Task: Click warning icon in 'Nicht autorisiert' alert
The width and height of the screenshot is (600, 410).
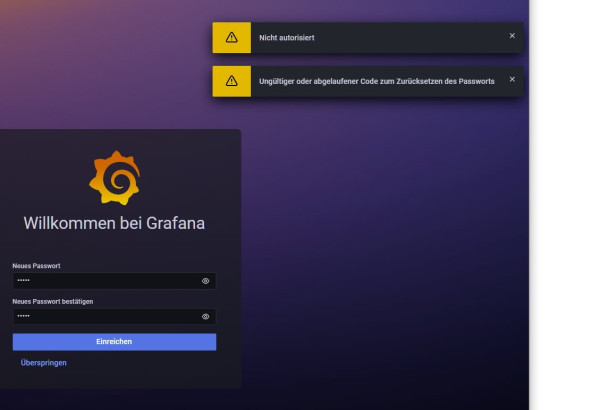Action: (x=231, y=37)
